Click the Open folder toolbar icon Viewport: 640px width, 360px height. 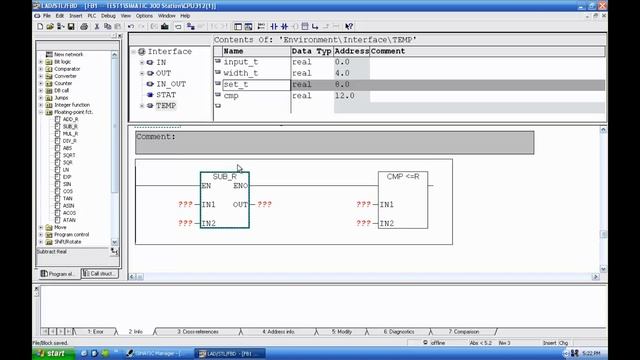click(x=50, y=27)
